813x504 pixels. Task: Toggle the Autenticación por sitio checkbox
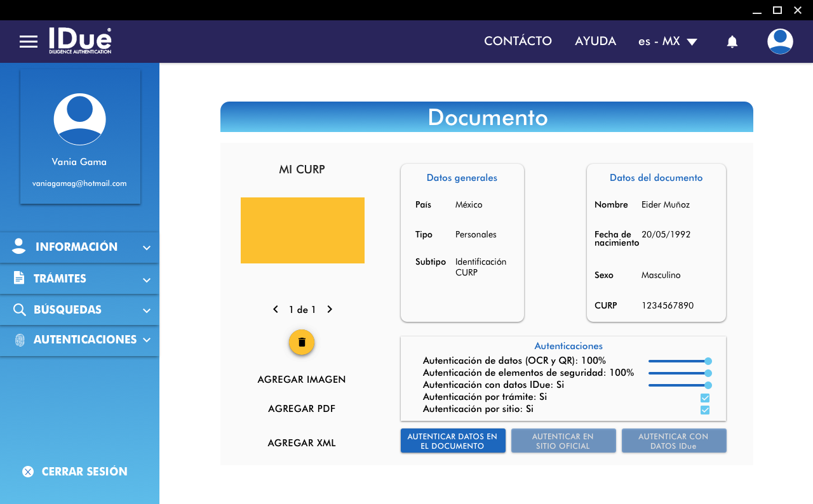704,410
